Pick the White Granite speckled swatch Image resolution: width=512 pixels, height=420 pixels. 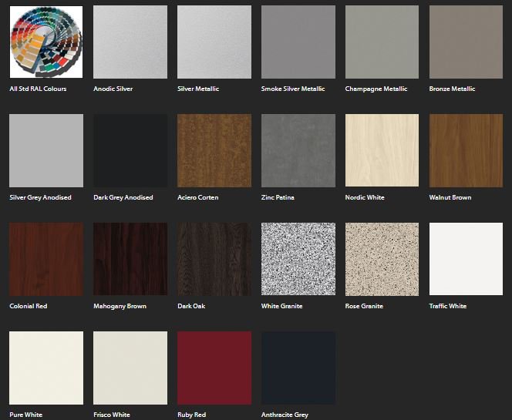tap(298, 259)
